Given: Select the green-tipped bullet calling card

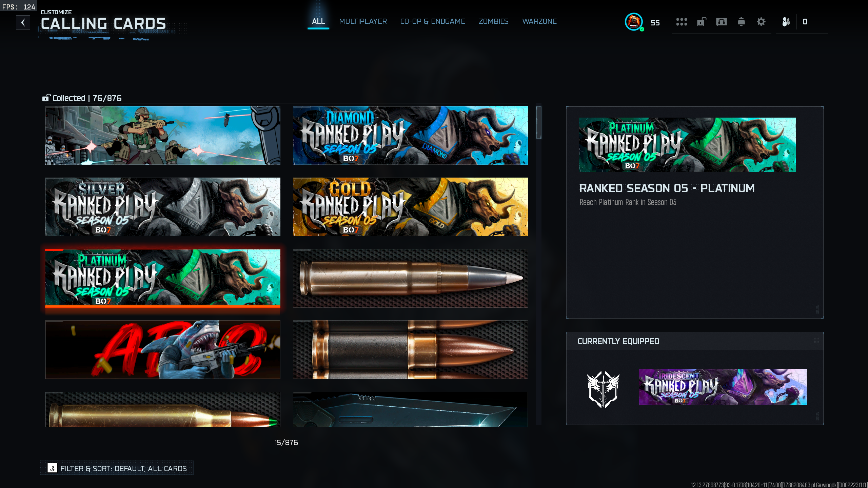Looking at the screenshot, I should tap(163, 409).
